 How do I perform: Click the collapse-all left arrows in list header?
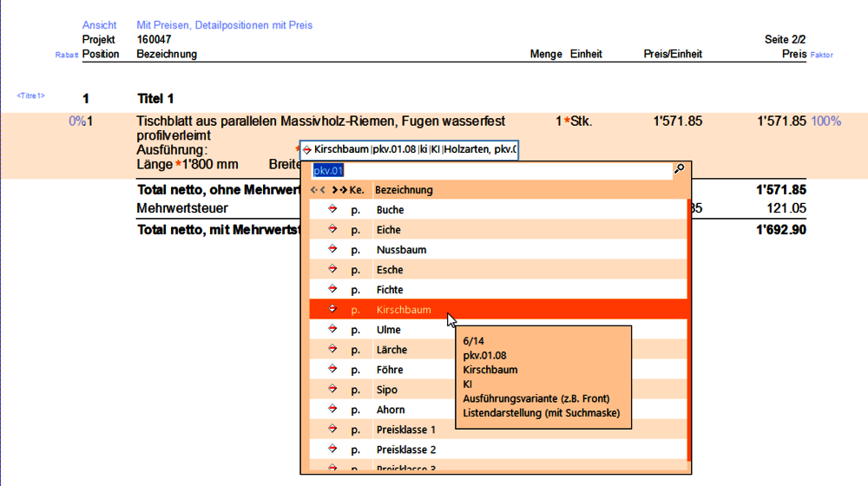click(x=319, y=189)
